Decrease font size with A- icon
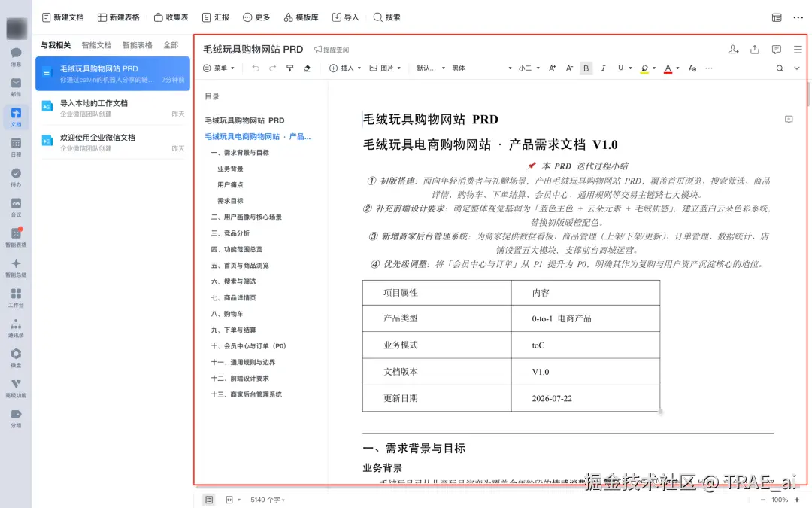The height and width of the screenshot is (508, 812). 569,68
